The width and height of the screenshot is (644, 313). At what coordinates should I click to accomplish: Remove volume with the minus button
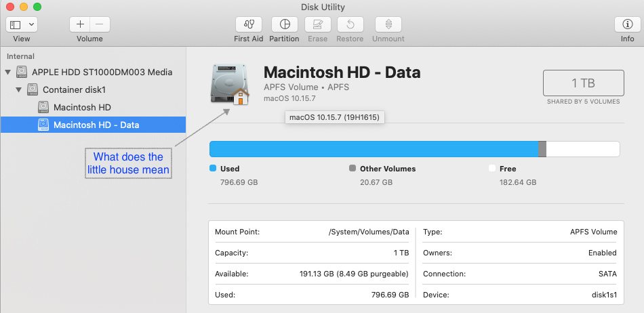point(100,24)
